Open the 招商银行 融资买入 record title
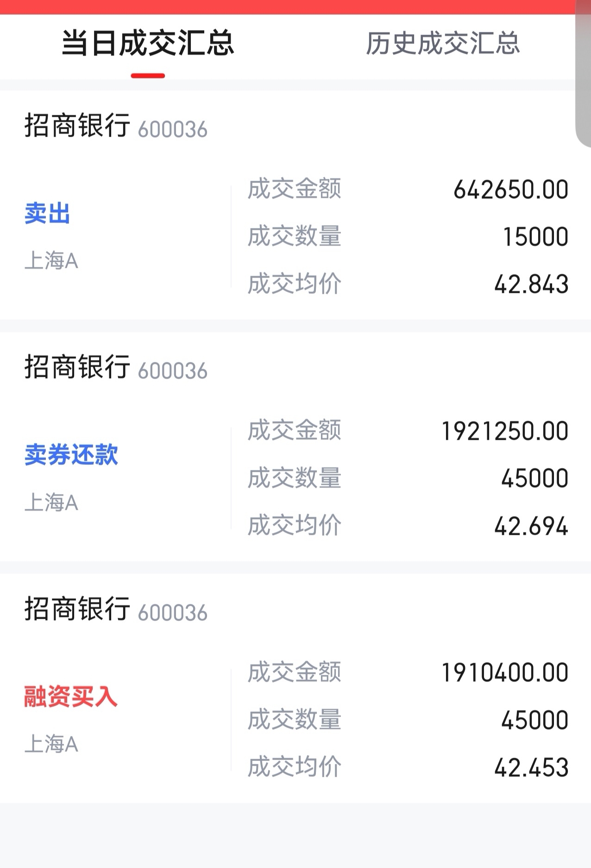 pos(116,609)
